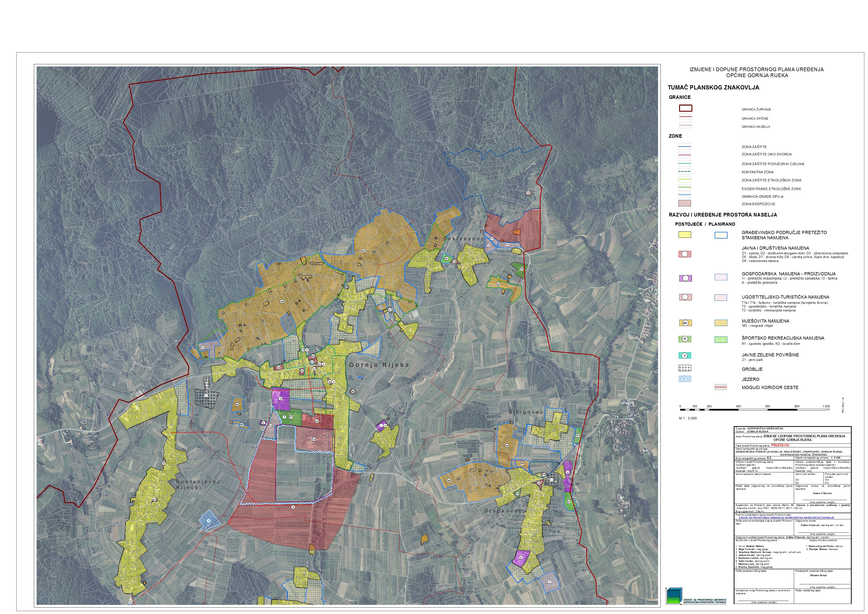
Task: Click the ZONE legend heading
Action: point(675,136)
